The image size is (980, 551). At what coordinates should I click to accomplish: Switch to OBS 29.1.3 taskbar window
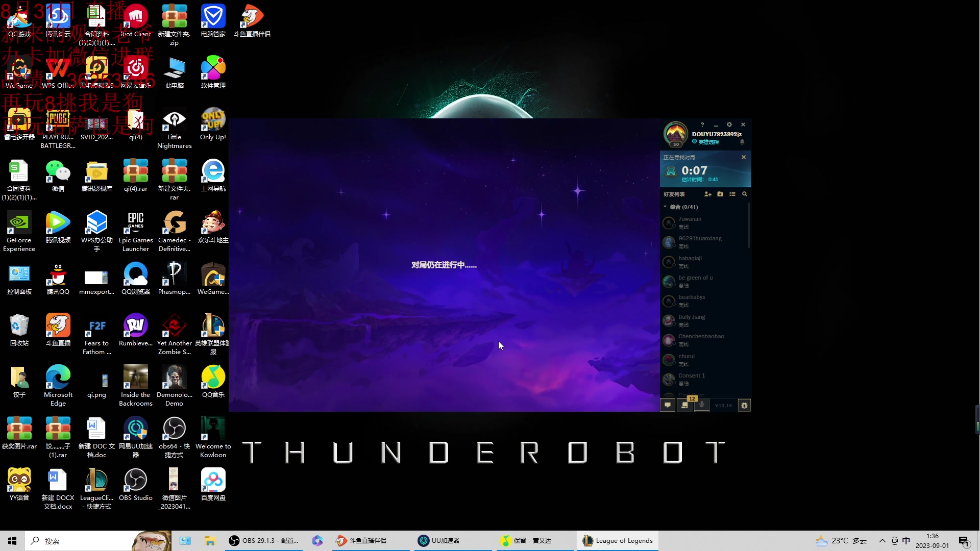point(264,541)
